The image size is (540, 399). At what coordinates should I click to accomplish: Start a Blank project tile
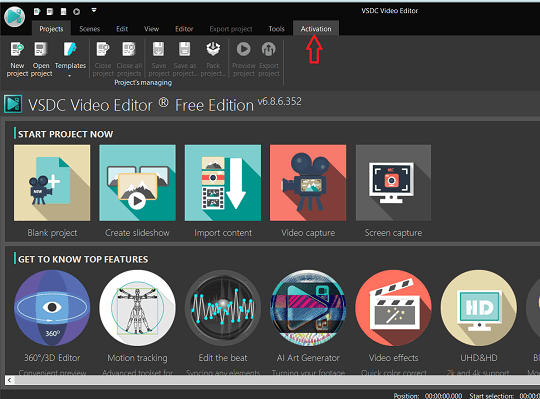click(x=52, y=183)
